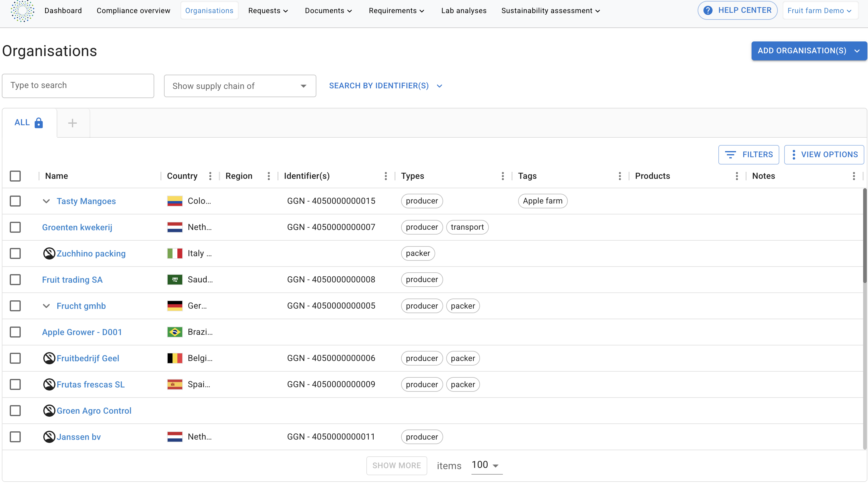Open the Documents menu
This screenshot has width=868, height=488.
pyautogui.click(x=329, y=10)
